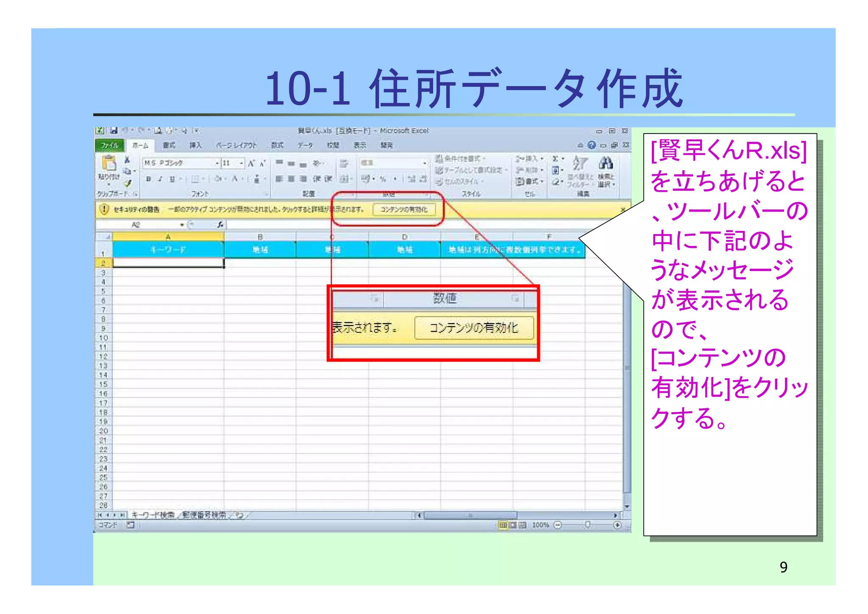Select the Insert ribbon tab
The width and height of the screenshot is (868, 614).
[195, 145]
